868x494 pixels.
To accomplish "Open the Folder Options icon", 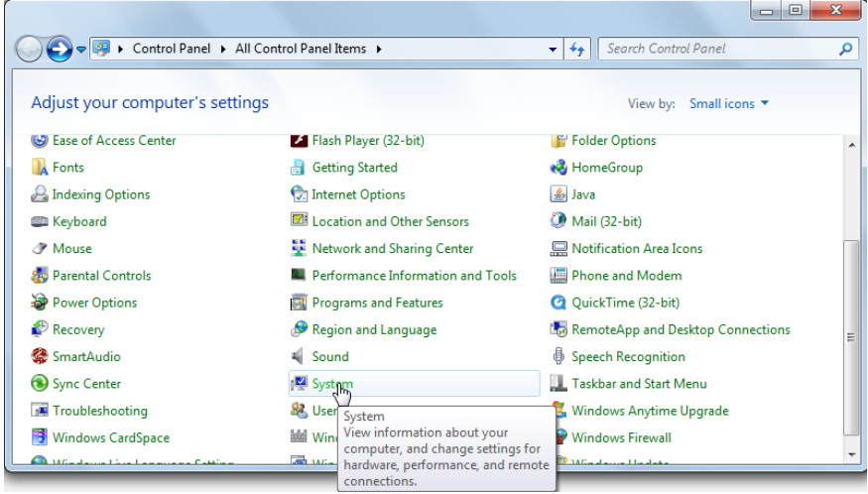I will [558, 141].
